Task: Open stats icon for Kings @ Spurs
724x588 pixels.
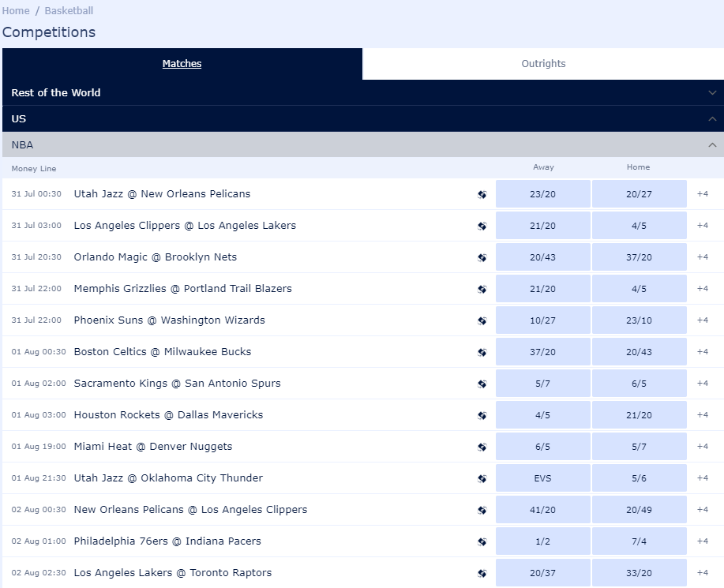Action: pyautogui.click(x=482, y=384)
